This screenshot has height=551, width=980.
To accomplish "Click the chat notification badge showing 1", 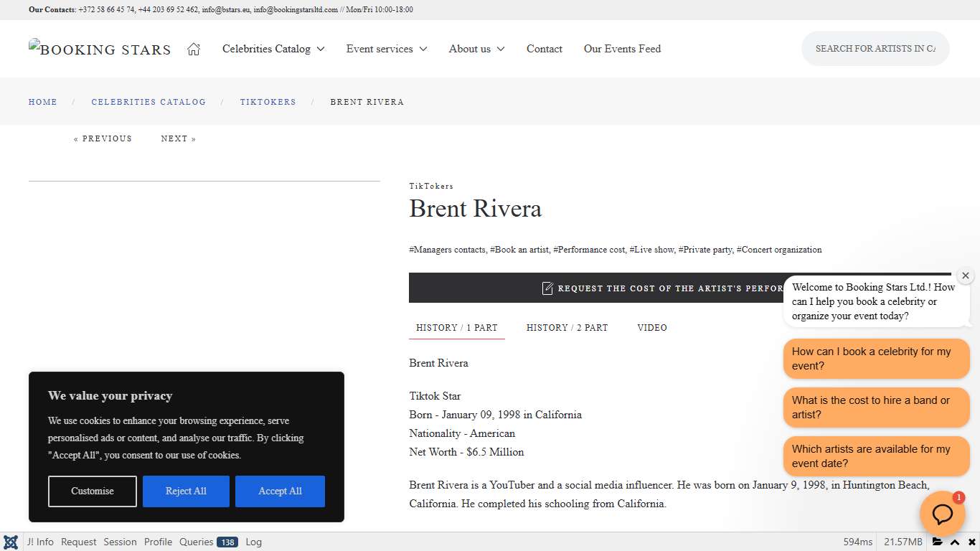I will 958,496.
